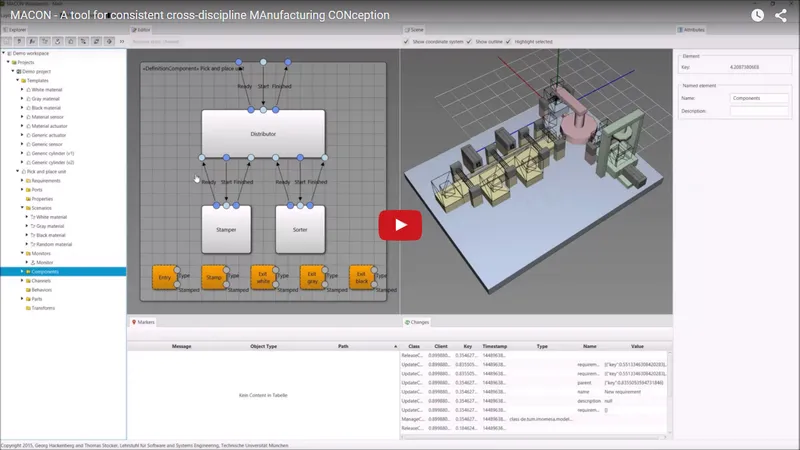Viewport: 800px width, 450px height.
Task: Sort Markers table by Message column
Action: tap(181, 346)
